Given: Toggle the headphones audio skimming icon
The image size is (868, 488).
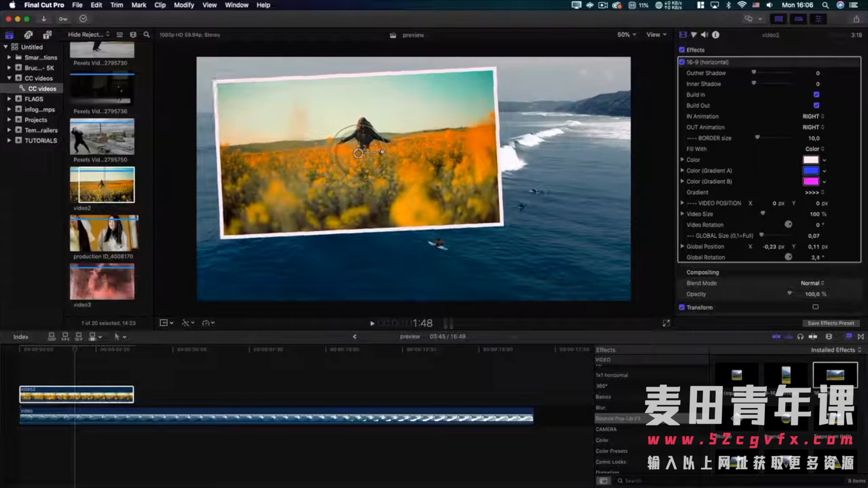Looking at the screenshot, I should [801, 337].
